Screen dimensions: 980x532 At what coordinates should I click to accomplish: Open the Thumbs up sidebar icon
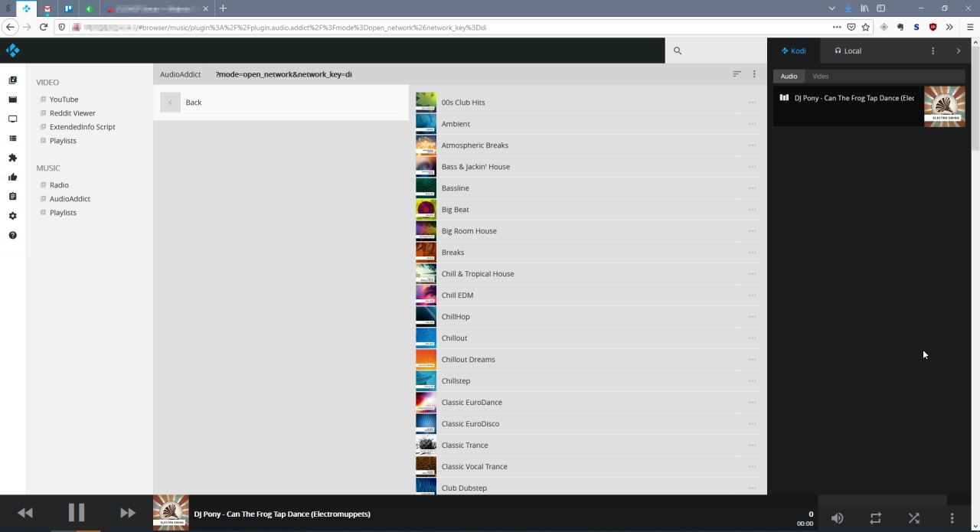click(12, 177)
